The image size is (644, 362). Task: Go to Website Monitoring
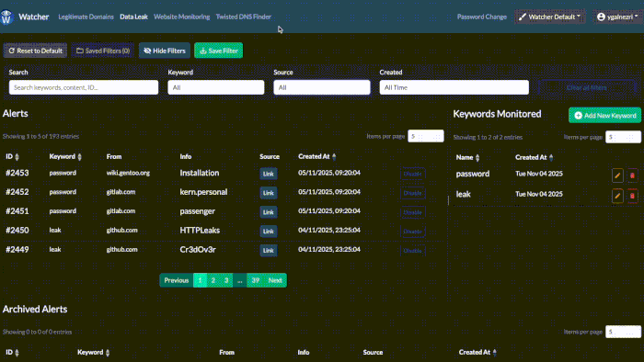coord(181,17)
